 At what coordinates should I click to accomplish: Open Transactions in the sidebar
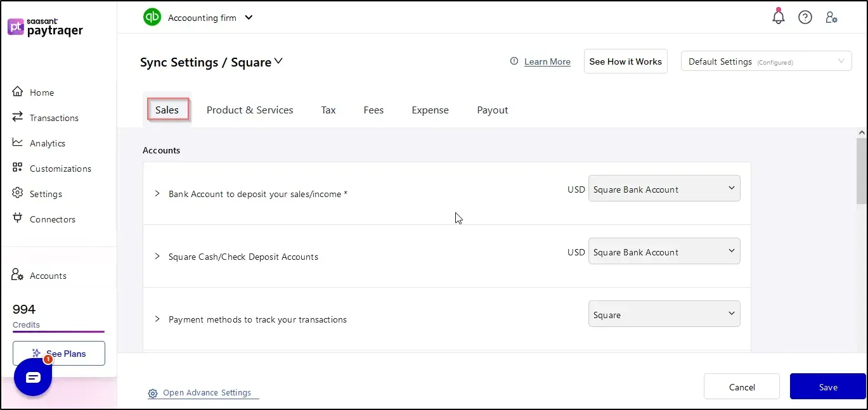54,118
